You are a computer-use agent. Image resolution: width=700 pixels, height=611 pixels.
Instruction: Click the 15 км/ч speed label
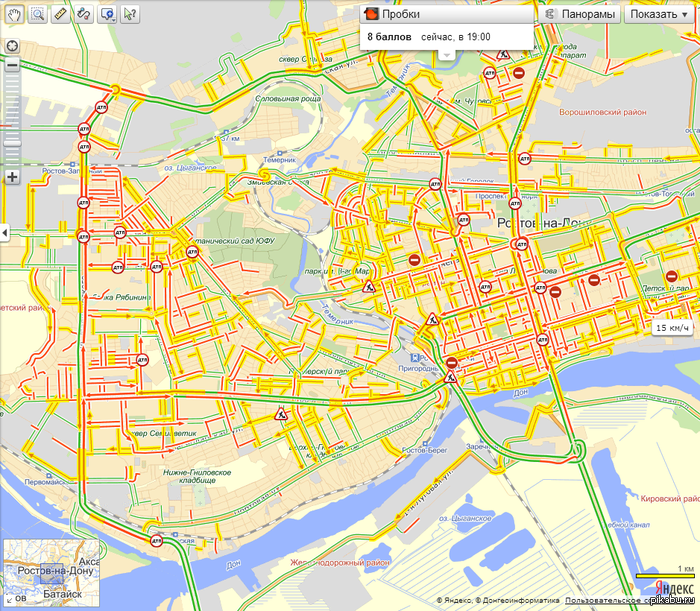674,328
